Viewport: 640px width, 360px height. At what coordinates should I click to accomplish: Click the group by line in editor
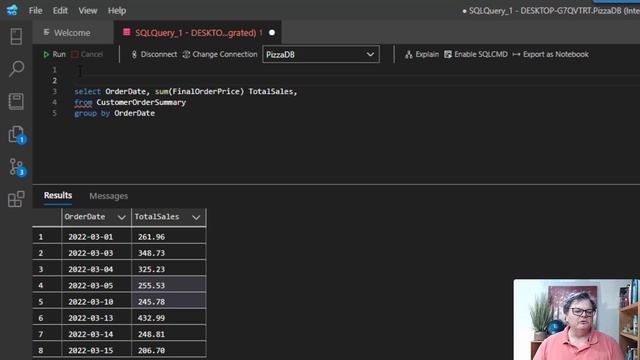[x=114, y=113]
